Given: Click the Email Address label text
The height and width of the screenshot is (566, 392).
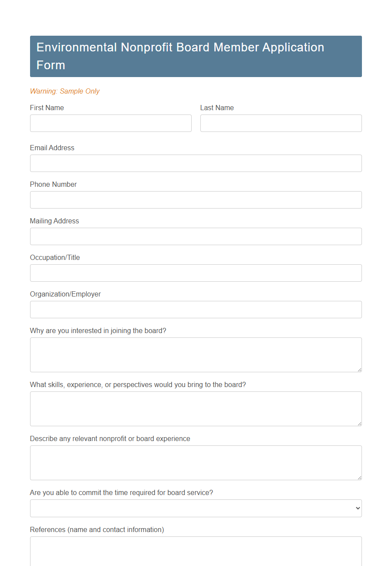Looking at the screenshot, I should pyautogui.click(x=52, y=148).
